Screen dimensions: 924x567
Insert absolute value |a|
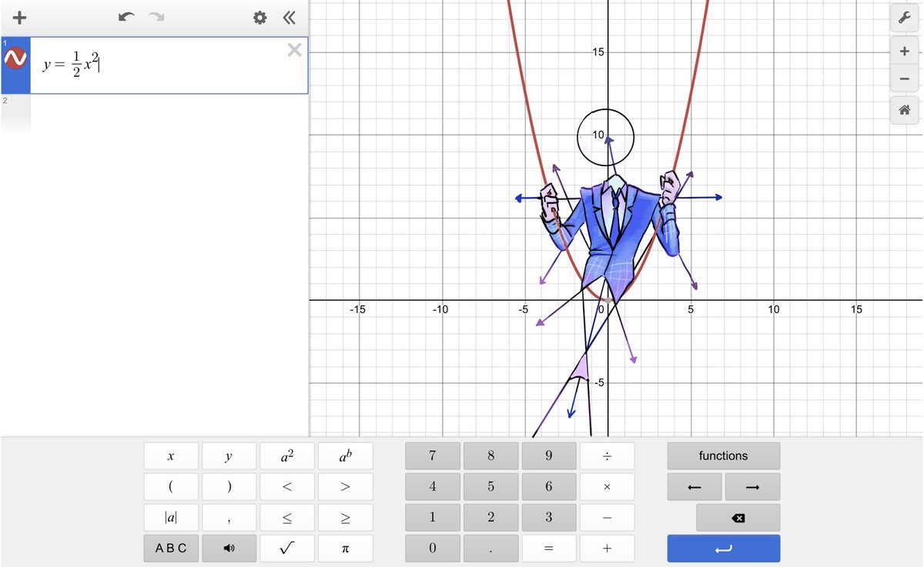tap(171, 518)
